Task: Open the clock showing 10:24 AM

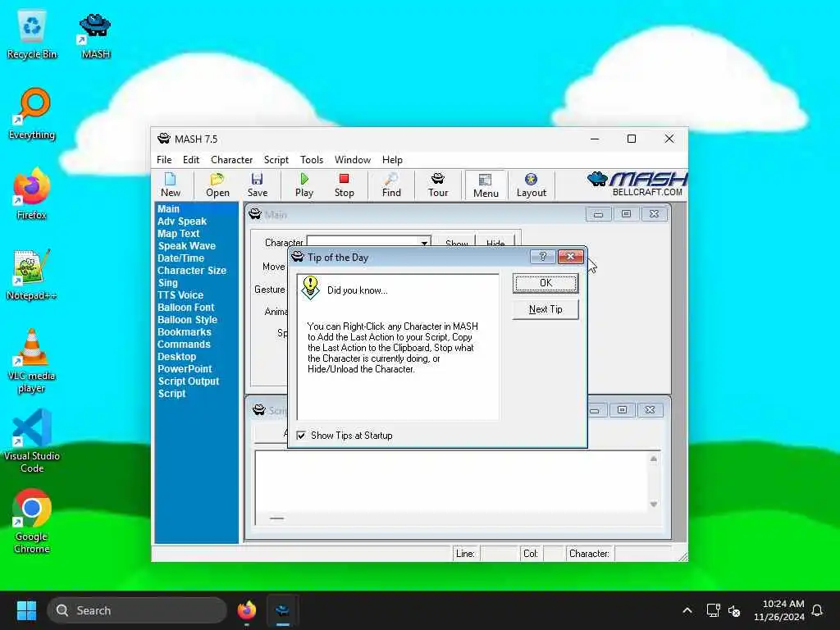Action: click(779, 610)
